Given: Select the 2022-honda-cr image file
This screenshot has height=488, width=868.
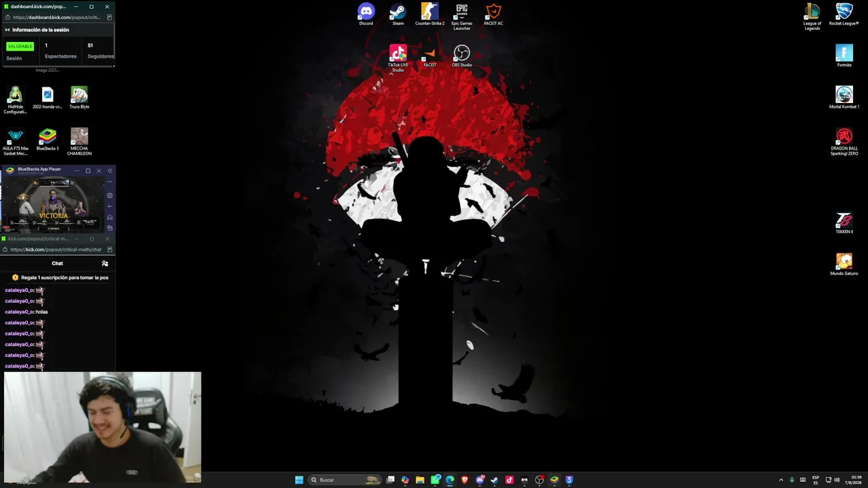Looking at the screenshot, I should (47, 98).
